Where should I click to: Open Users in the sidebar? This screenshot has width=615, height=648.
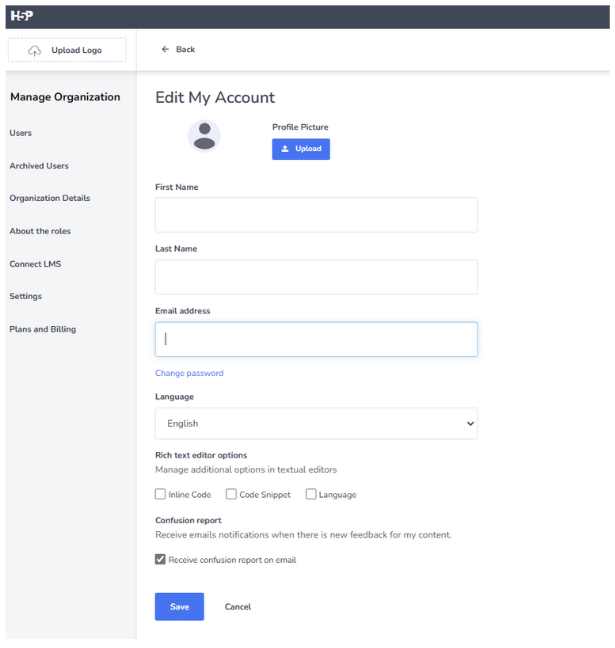[21, 133]
